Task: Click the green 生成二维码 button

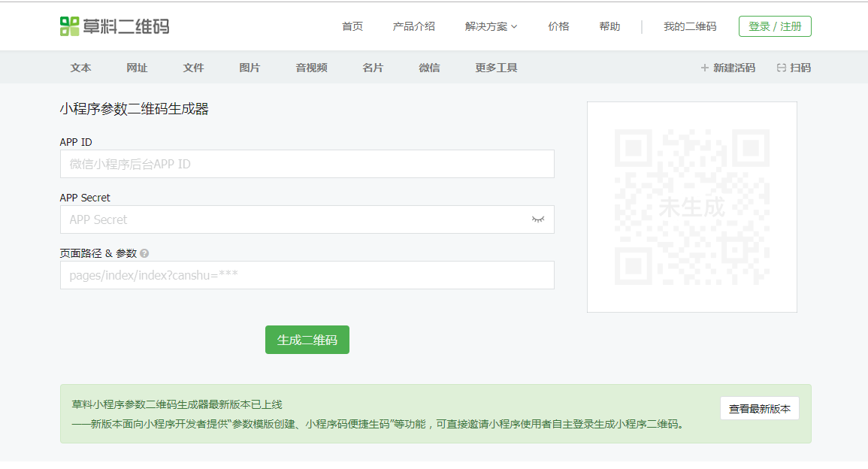Action: pos(307,340)
